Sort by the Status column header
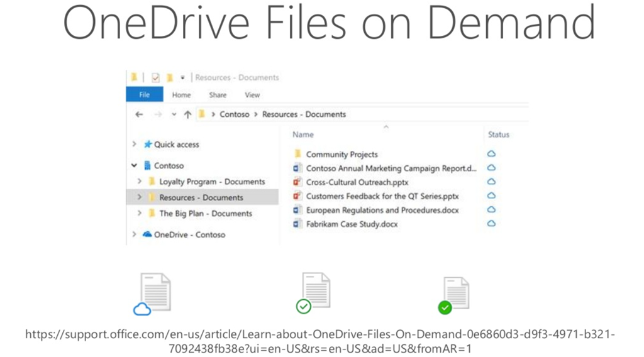 499,135
